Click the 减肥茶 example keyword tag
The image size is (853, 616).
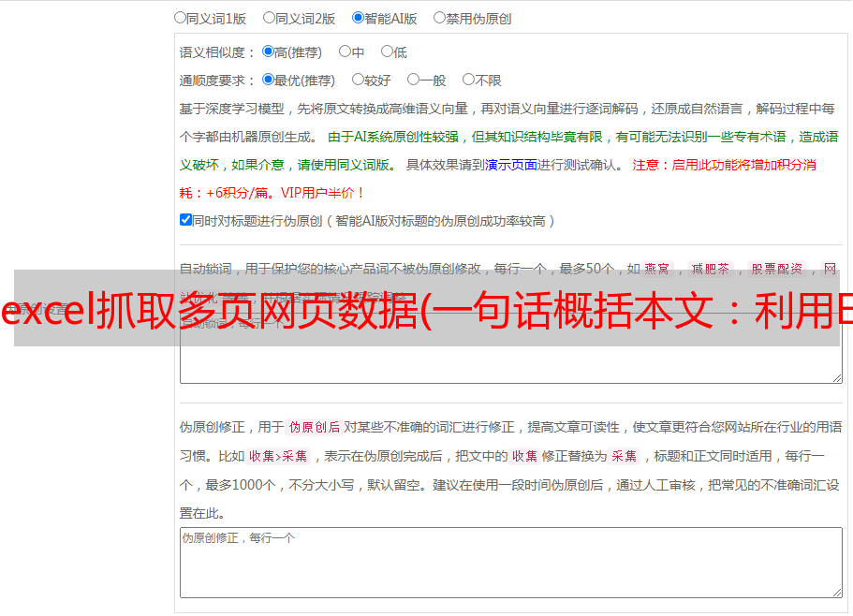(710, 269)
